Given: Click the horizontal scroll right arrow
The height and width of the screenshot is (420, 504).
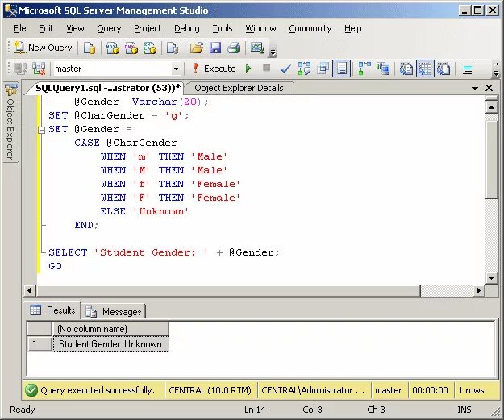Looking at the screenshot, I should coord(479,291).
